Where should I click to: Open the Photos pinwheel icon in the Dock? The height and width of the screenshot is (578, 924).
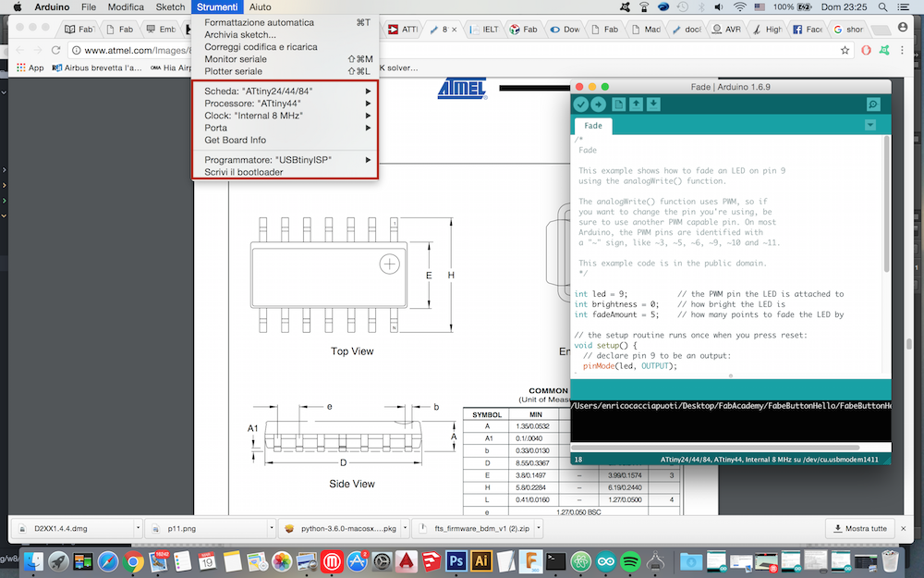pyautogui.click(x=282, y=561)
